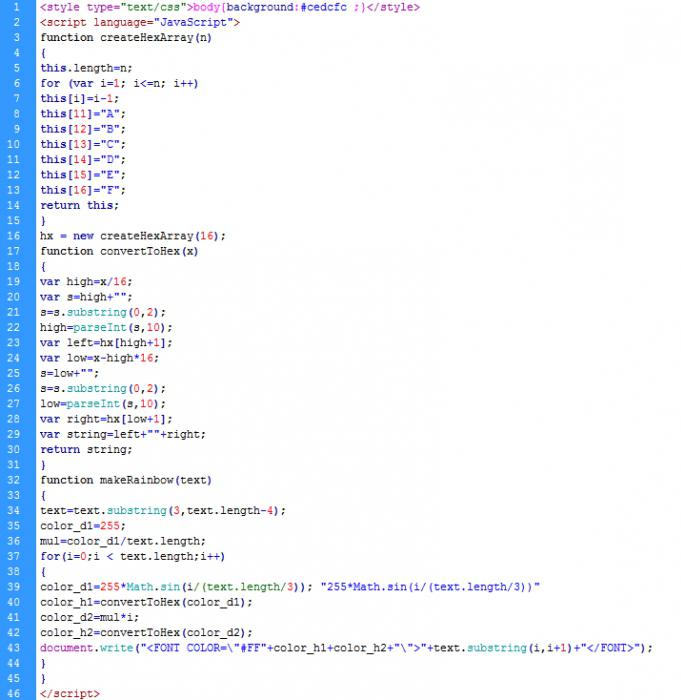Click the quoted "255*Math.sin..." string on line 39
The image size is (681, 700).
pos(430,587)
